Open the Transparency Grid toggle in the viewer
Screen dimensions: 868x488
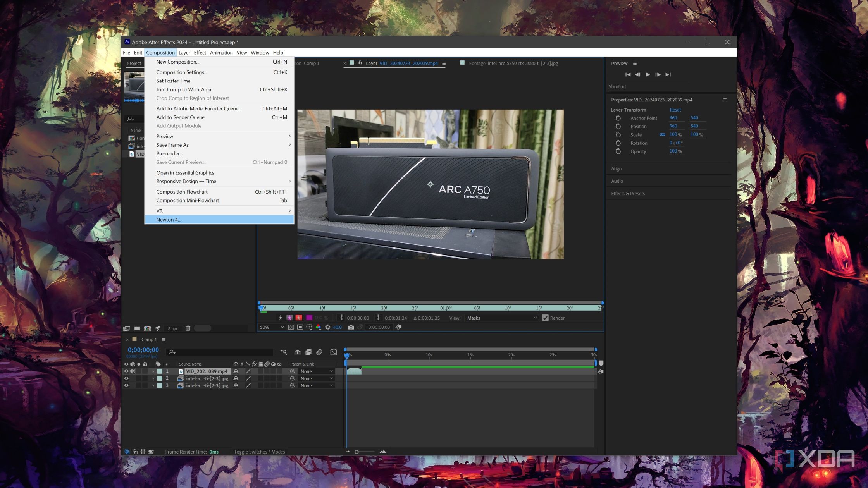coord(291,327)
